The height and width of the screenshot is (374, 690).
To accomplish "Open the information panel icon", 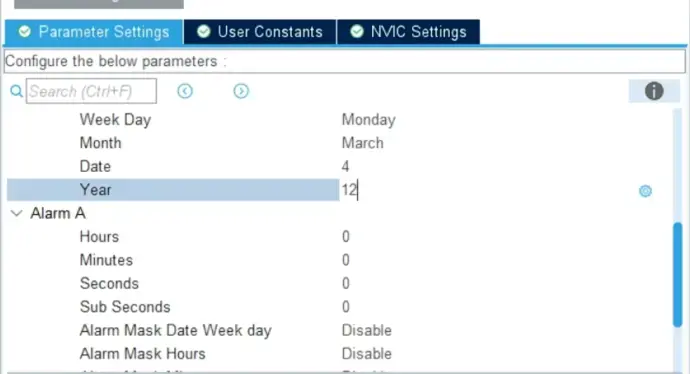I will (654, 91).
